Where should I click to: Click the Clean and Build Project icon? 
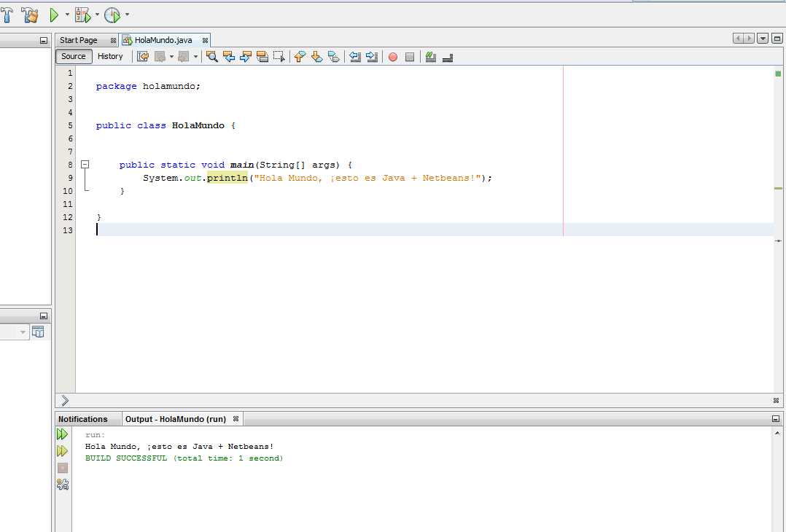coord(29,15)
